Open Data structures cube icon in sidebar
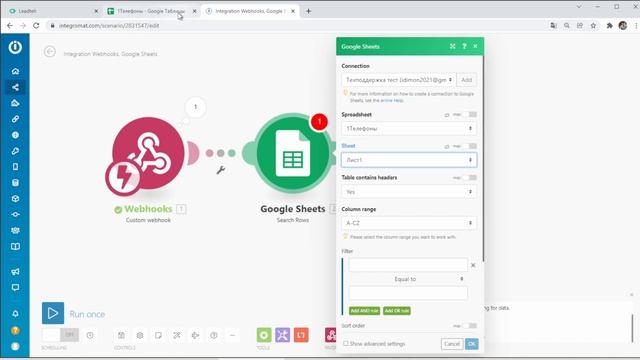The width and height of the screenshot is (640, 360). [x=15, y=198]
